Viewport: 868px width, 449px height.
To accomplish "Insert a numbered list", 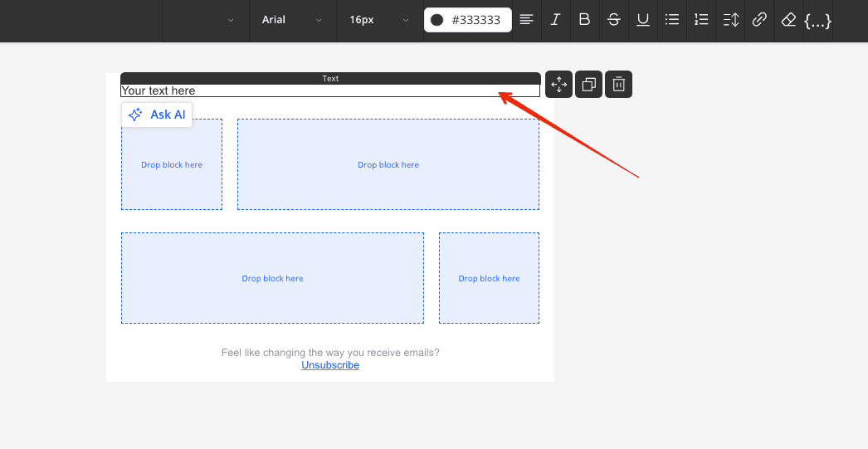I will [701, 20].
